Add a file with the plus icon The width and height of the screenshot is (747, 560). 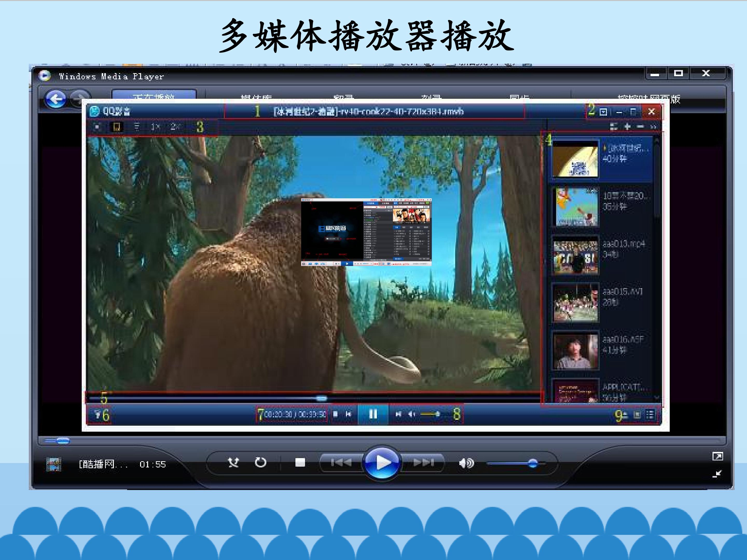point(627,127)
